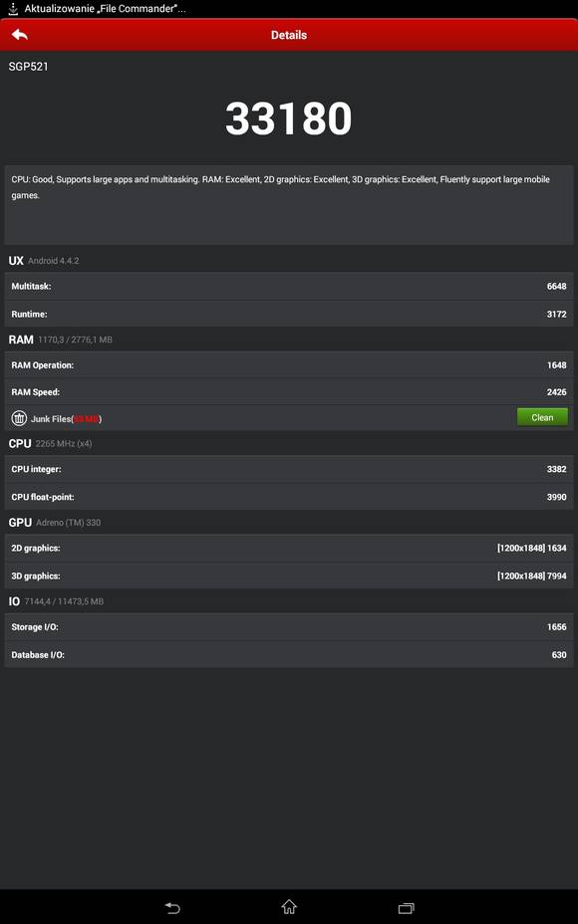Tap the Android back navigation icon
Screen dimensions: 578x924
tap(172, 907)
